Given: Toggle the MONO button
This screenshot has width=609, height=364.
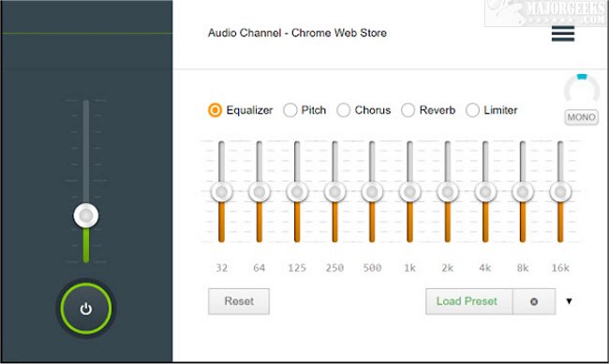Looking at the screenshot, I should pyautogui.click(x=581, y=117).
